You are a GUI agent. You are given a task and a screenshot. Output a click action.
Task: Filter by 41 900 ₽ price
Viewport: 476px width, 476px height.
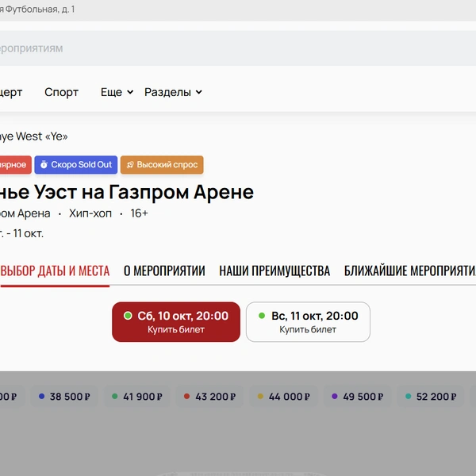[x=137, y=397]
